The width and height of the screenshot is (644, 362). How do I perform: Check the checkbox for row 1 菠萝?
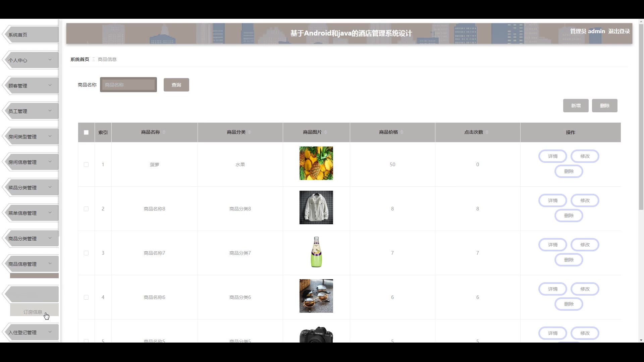[86, 165]
